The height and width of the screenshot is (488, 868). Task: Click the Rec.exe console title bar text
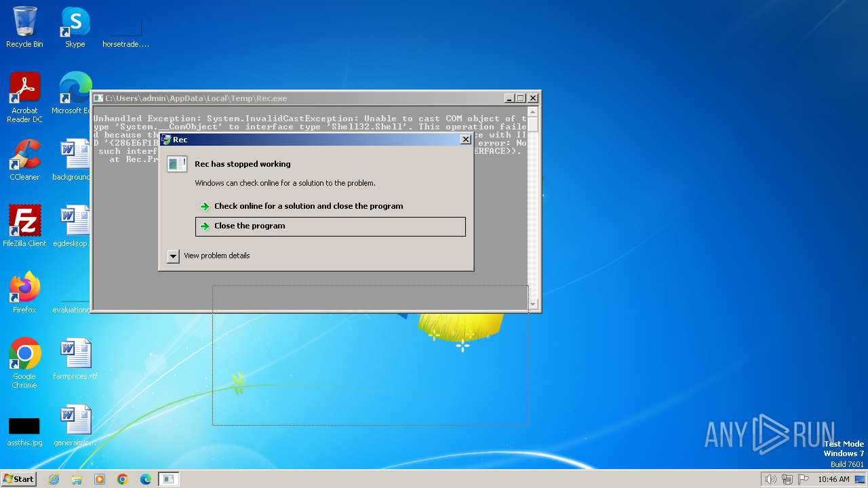196,98
